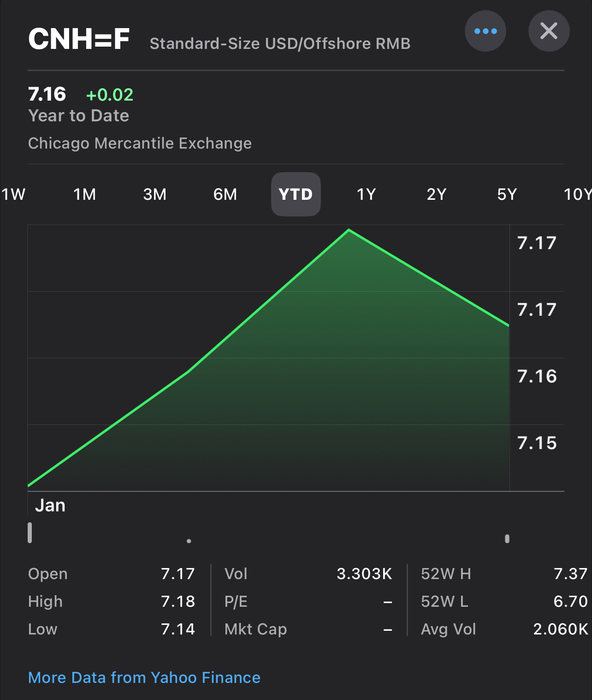Display the 2Y price history
Viewport: 592px width, 700px height.
[437, 194]
